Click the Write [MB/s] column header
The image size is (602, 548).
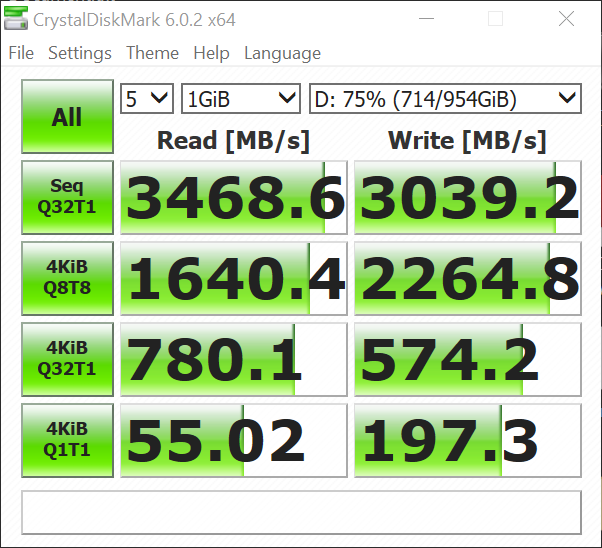coord(467,141)
